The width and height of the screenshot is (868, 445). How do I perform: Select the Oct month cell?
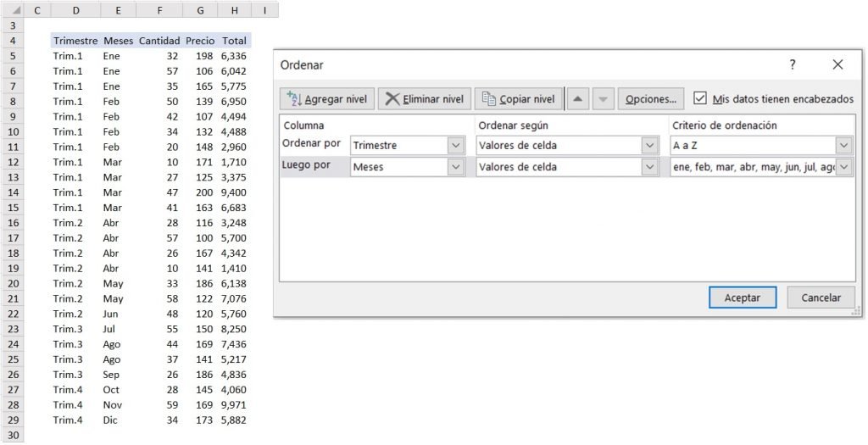(119, 390)
